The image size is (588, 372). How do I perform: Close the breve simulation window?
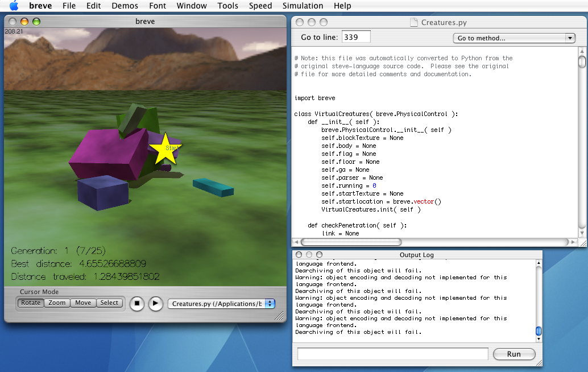[13, 22]
